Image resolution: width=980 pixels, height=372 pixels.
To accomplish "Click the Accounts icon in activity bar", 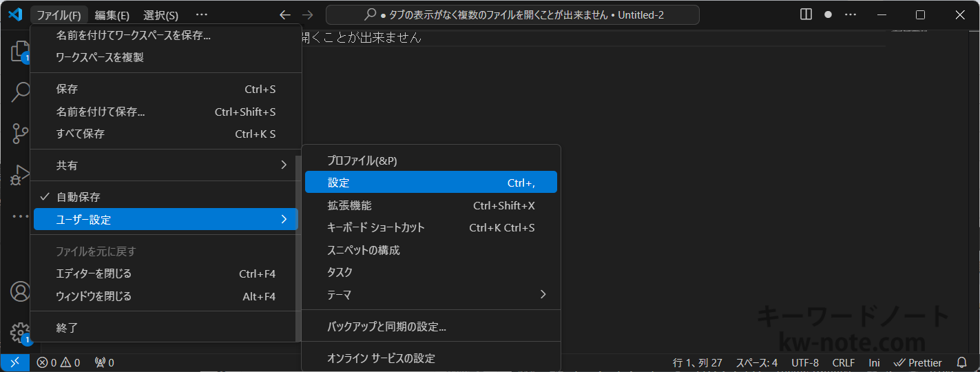I will 19,291.
